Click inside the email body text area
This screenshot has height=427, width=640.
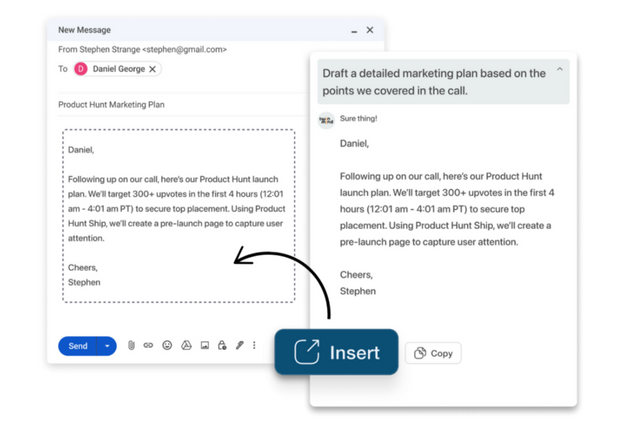[x=178, y=215]
